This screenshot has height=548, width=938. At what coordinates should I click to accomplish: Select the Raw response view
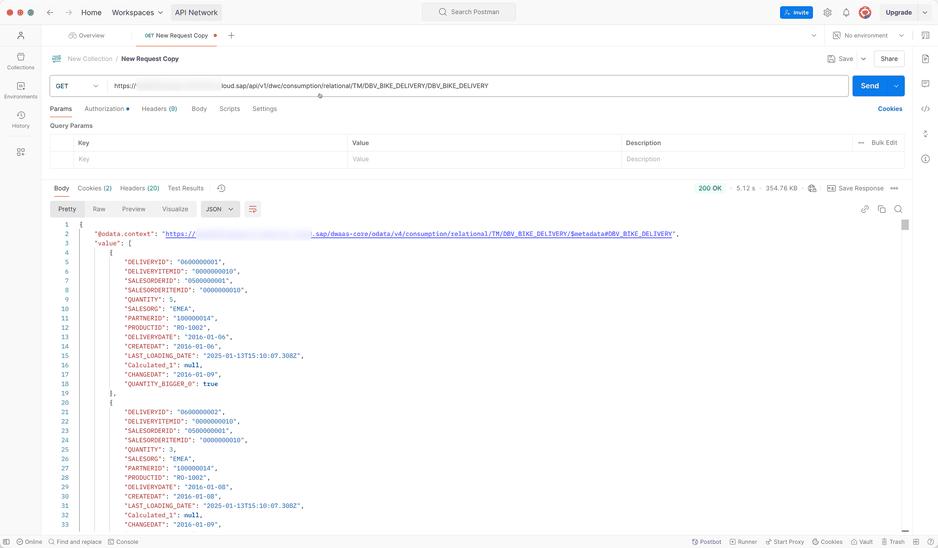(x=99, y=209)
